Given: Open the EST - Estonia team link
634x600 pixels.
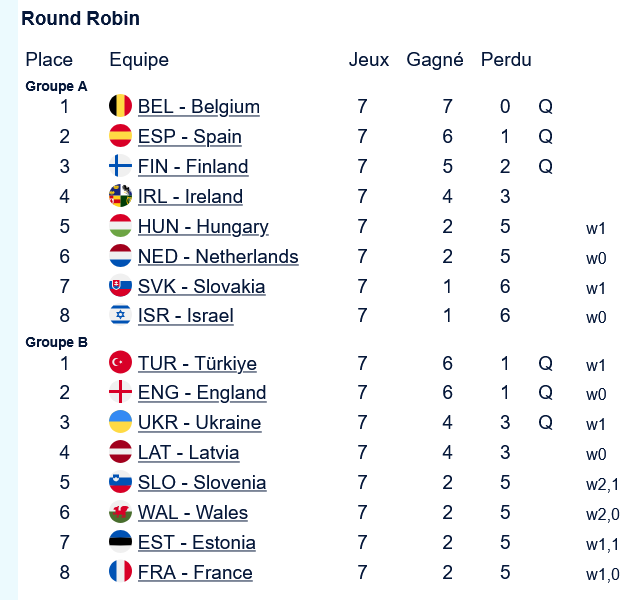Looking at the screenshot, I should tap(196, 542).
